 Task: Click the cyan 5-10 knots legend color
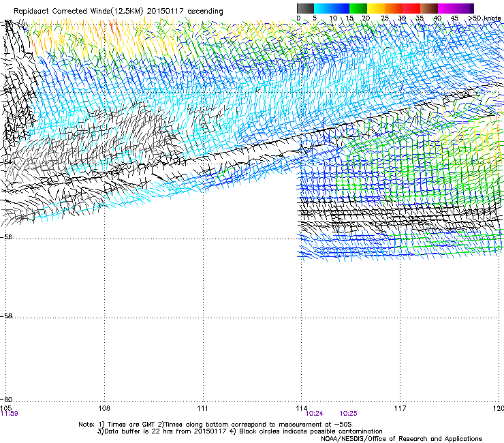[x=323, y=8]
